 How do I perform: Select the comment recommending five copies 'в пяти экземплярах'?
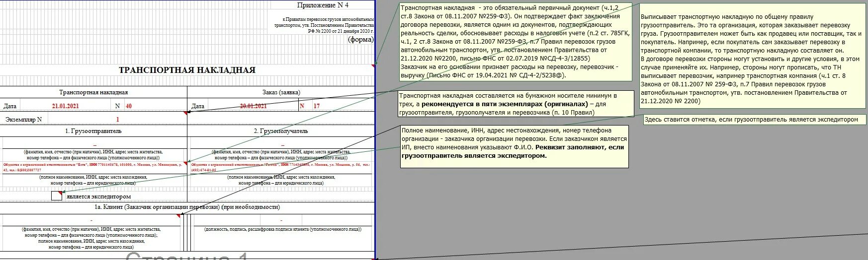(x=516, y=104)
